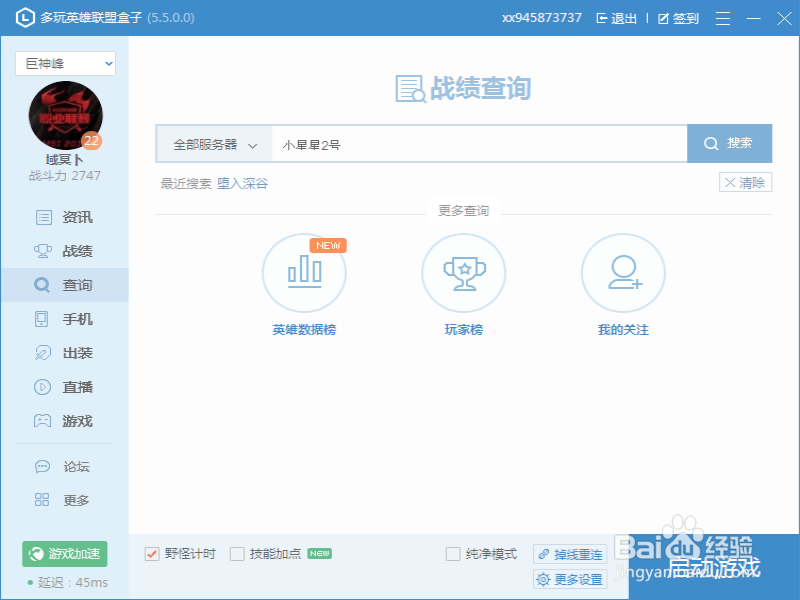
Task: Close the window
Action: coord(784,19)
